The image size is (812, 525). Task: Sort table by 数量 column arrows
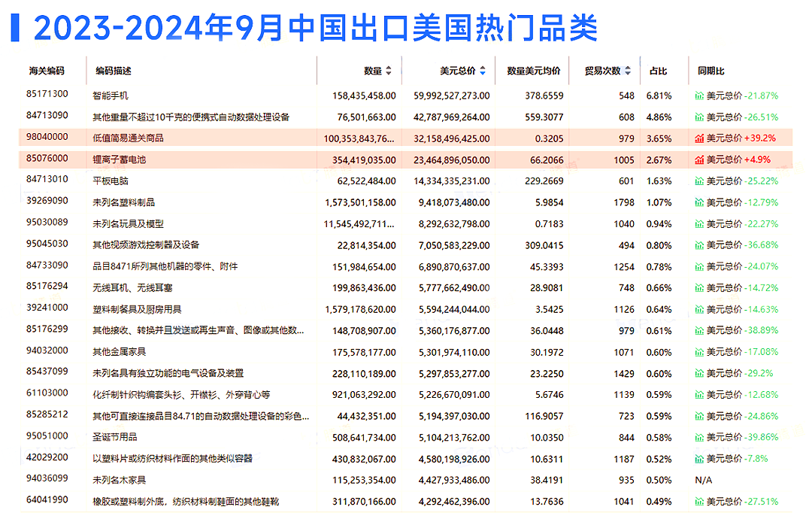pyautogui.click(x=389, y=71)
